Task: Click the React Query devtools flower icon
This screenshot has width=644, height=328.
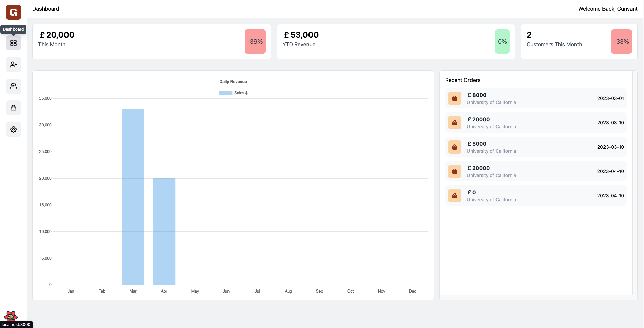Action: click(11, 317)
